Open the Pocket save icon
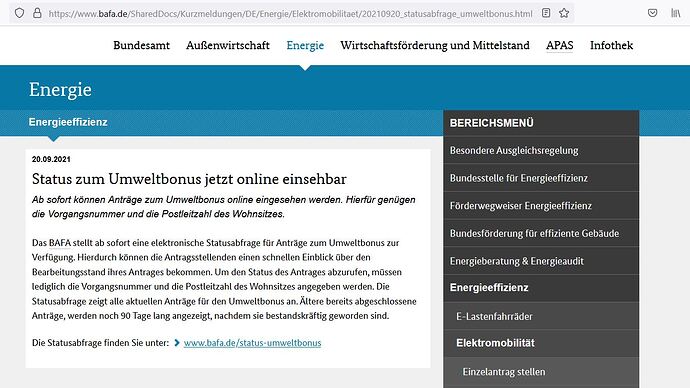This screenshot has width=690, height=388. click(x=653, y=13)
